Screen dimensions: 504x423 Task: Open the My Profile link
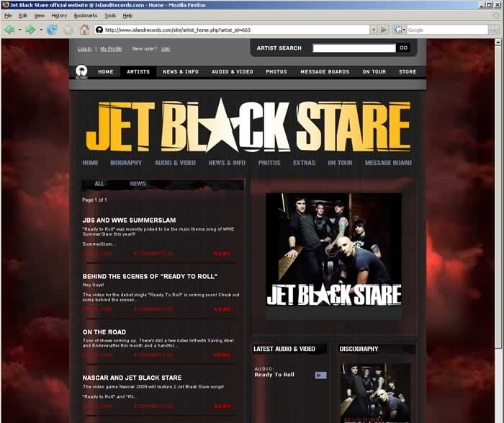(111, 49)
